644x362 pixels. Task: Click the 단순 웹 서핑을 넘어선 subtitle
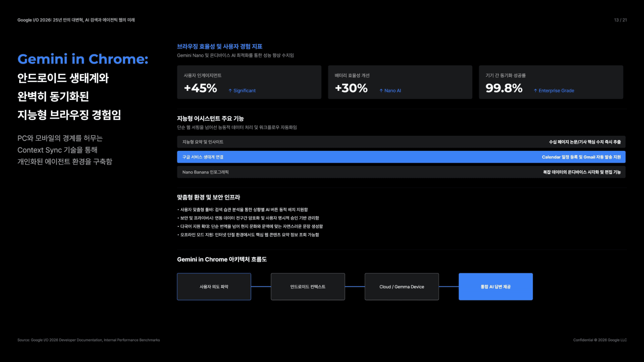(237, 127)
